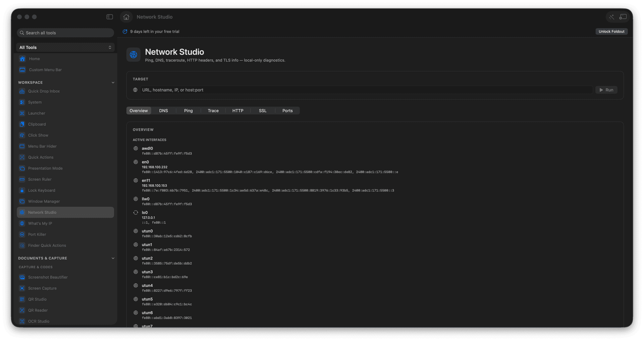The image size is (644, 341).
Task: Click the '9 days left in your free trial' text
Action: tap(155, 32)
